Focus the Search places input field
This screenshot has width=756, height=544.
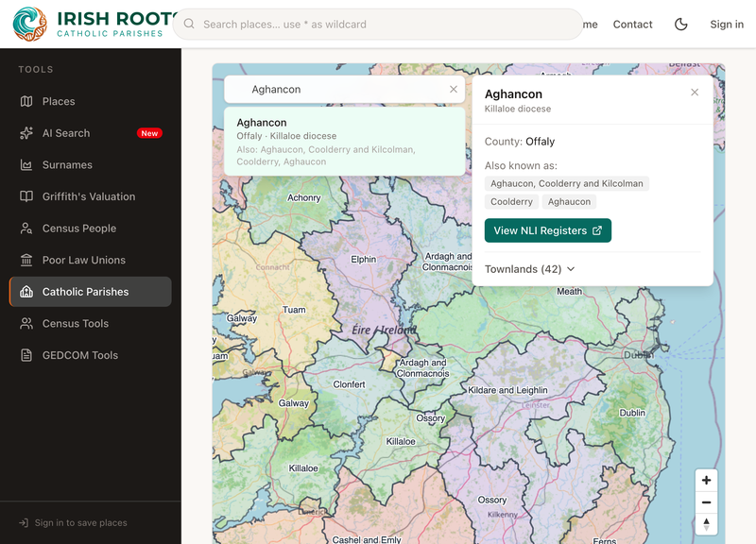378,25
